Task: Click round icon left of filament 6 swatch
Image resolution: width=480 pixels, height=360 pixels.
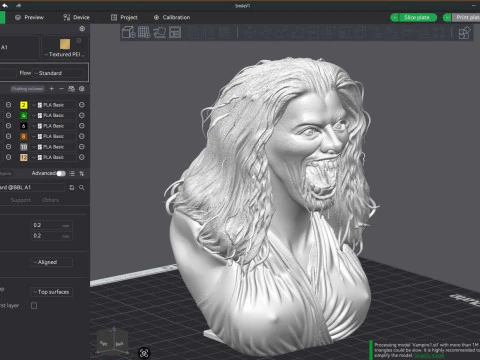Action: pyautogui.click(x=9, y=126)
